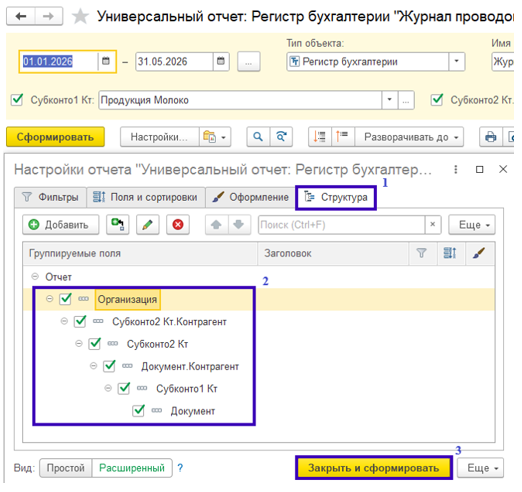Click the yellow Сформировать button

click(x=55, y=137)
